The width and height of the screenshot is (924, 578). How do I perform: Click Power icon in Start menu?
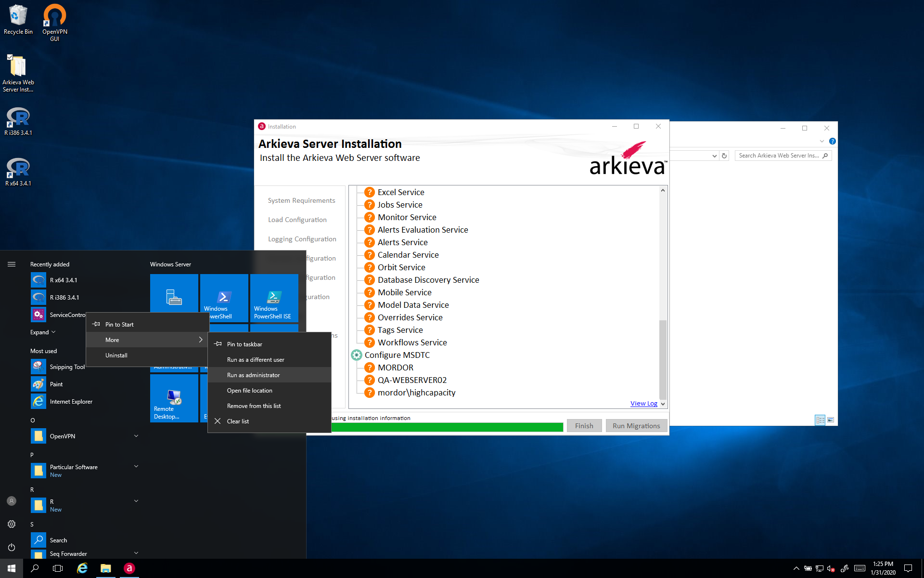click(12, 547)
